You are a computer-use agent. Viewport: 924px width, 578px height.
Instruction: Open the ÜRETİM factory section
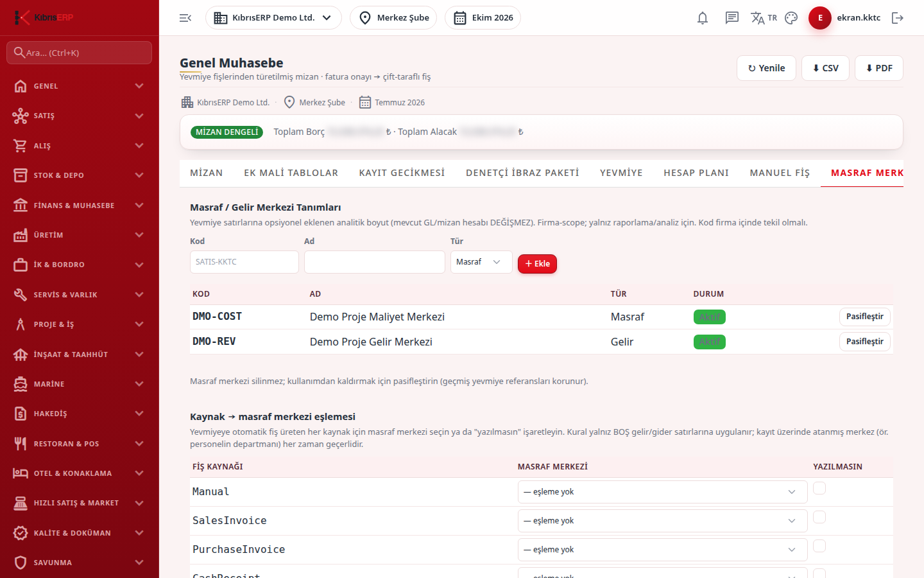(x=80, y=235)
